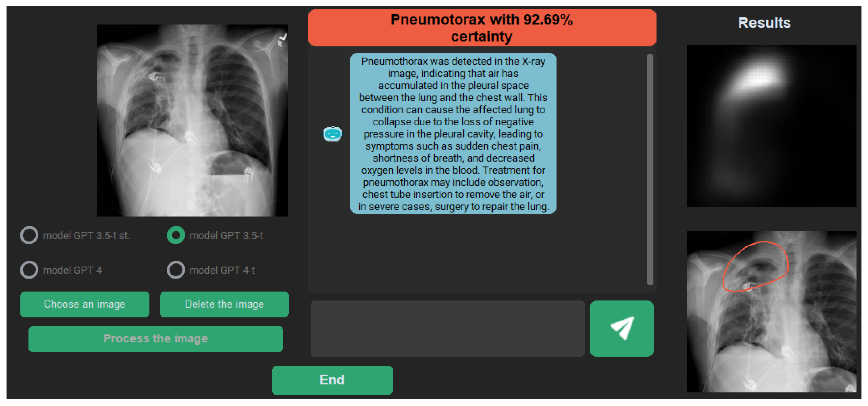Screen dimensions: 868x406
Task: Click the Pneumotorax certainty red banner
Action: coord(482,28)
